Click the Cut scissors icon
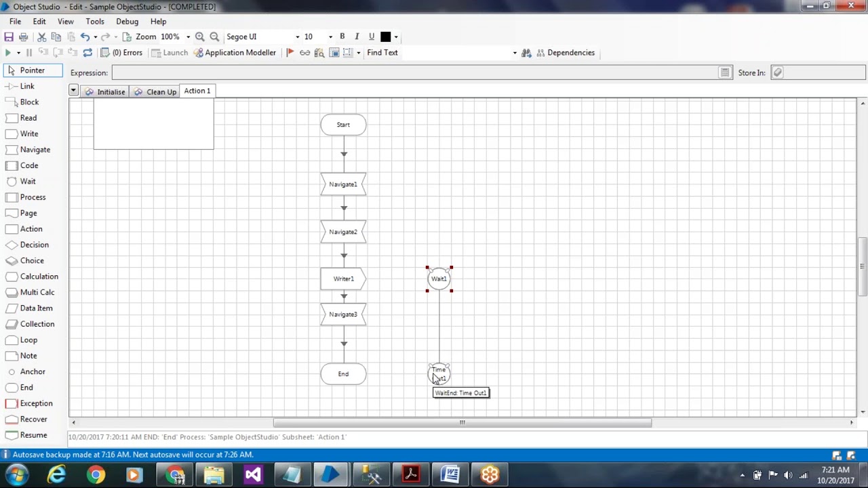868x488 pixels. (42, 37)
